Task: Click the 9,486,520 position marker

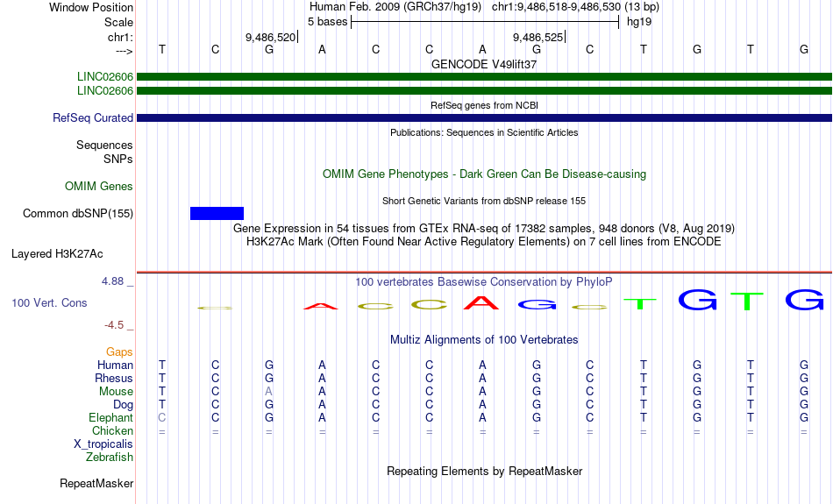Action: tap(272, 37)
